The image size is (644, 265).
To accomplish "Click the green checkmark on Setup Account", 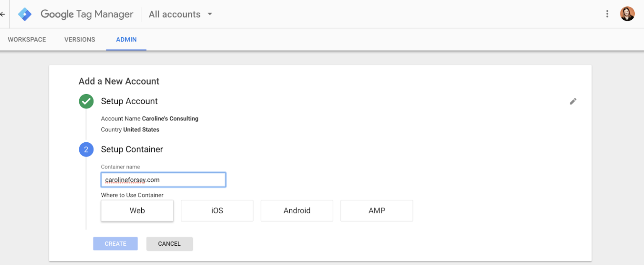I will [86, 101].
